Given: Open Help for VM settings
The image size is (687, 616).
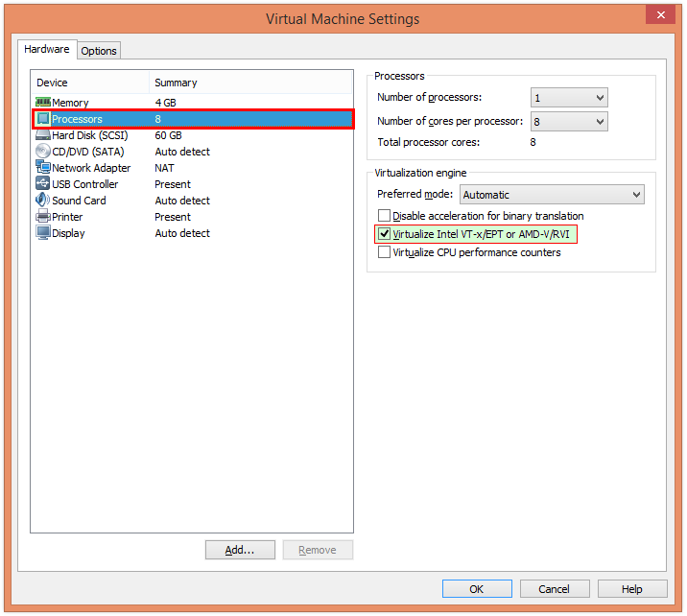Looking at the screenshot, I should [x=632, y=589].
